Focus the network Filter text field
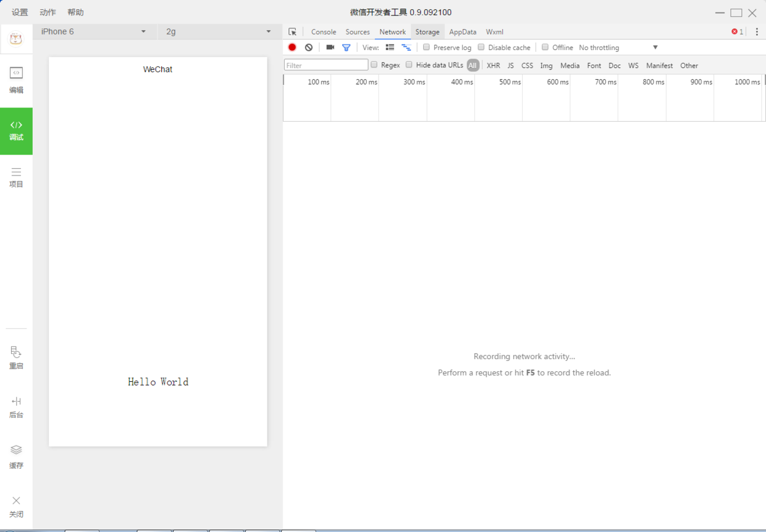 tap(326, 65)
